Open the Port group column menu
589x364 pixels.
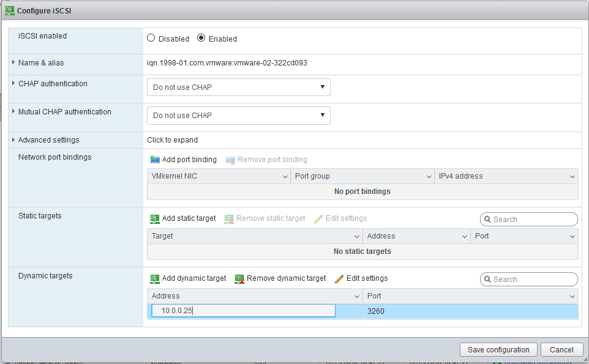[x=429, y=176]
